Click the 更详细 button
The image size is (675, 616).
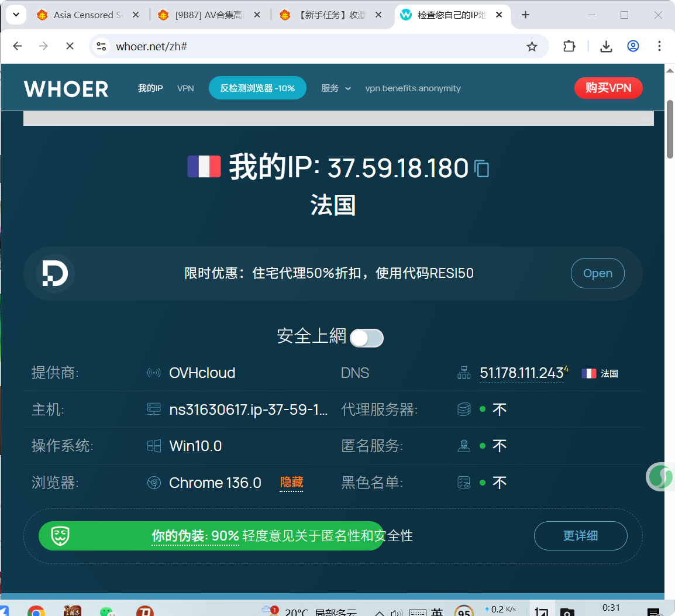(580, 536)
